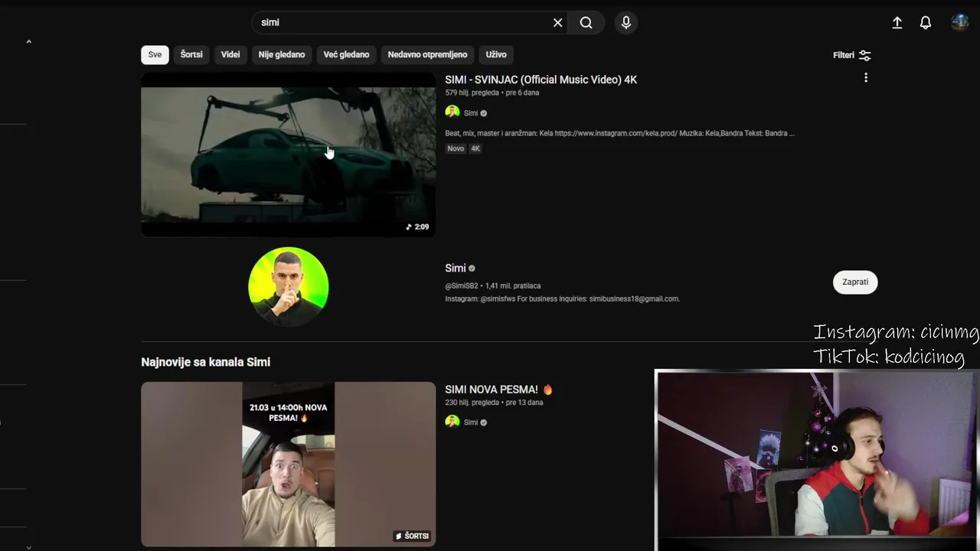Click the magnifying glass search button
The image size is (980, 551).
[x=586, y=23]
